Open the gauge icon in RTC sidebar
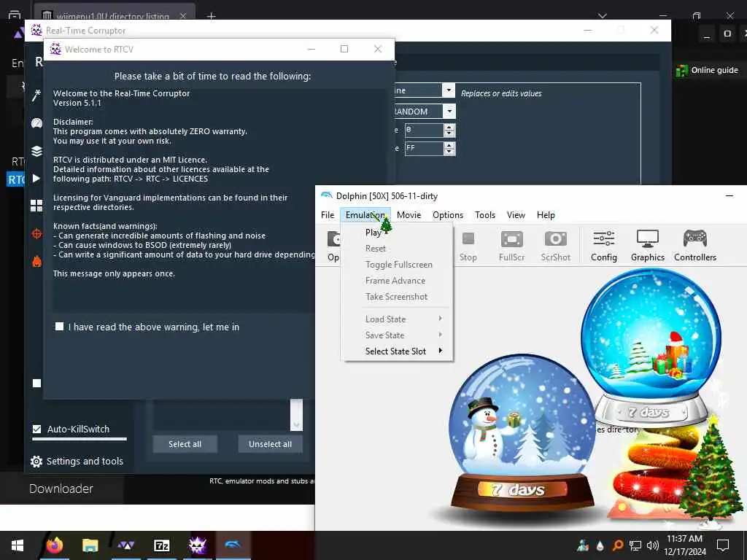The height and width of the screenshot is (560, 747). coord(36,124)
